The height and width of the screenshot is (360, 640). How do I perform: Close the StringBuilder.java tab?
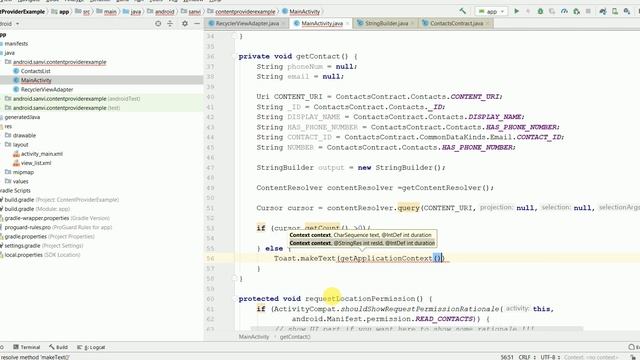pos(413,24)
